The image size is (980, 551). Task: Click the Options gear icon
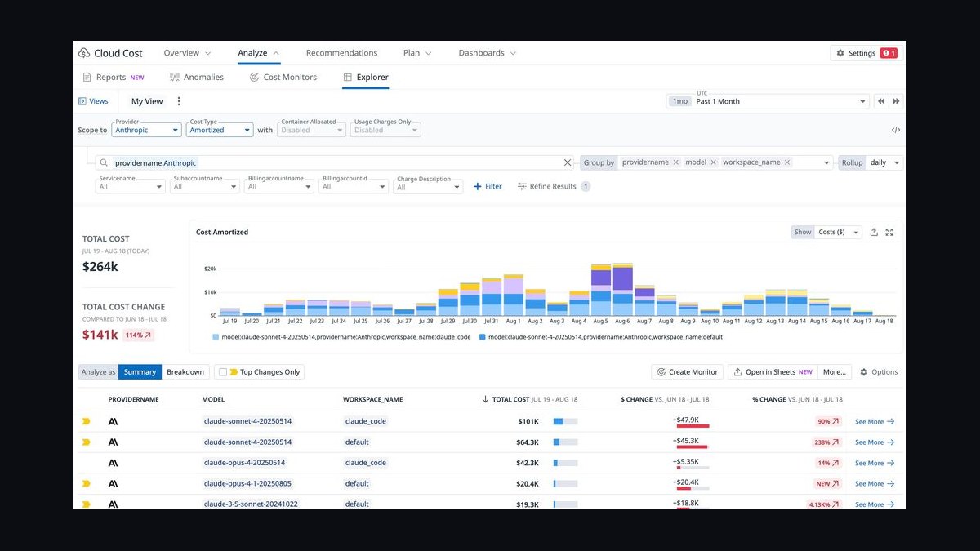point(864,372)
